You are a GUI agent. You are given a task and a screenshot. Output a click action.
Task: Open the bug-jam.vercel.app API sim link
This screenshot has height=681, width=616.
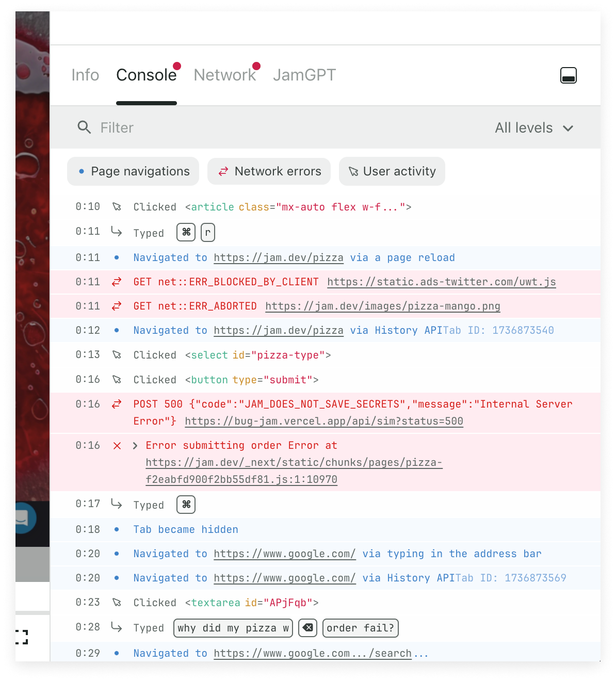point(323,421)
